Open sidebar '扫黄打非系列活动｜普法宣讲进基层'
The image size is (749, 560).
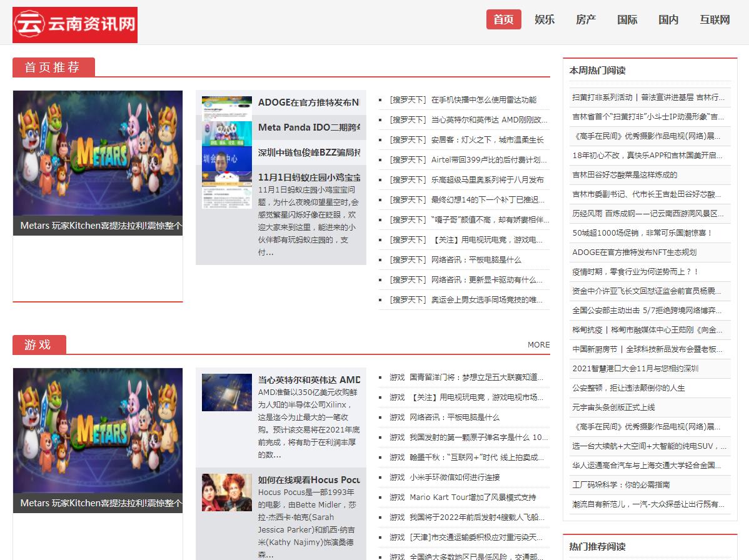point(648,97)
